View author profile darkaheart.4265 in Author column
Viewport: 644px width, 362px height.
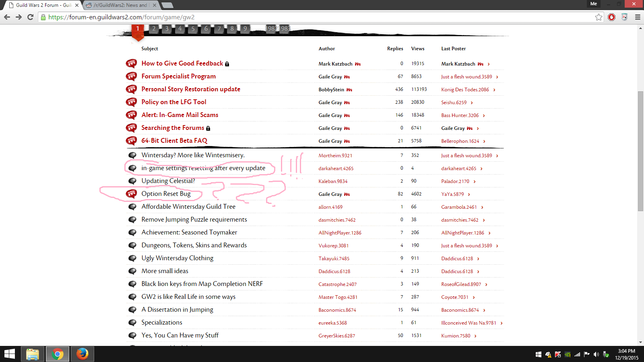point(336,169)
